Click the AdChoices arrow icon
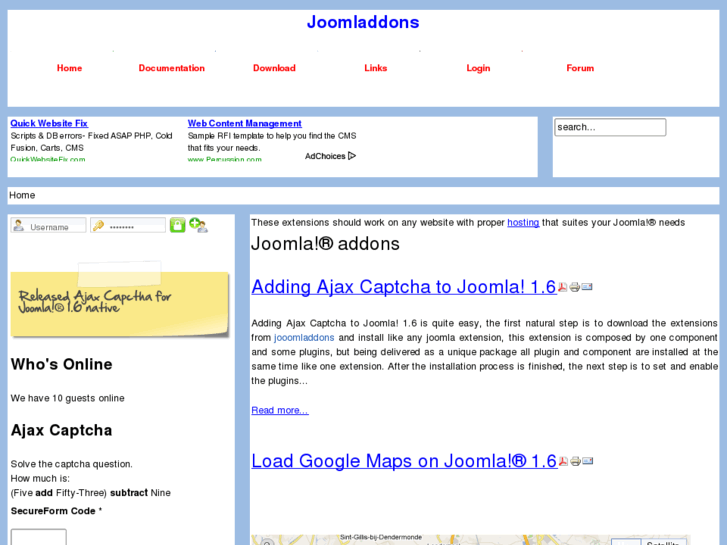 point(352,156)
